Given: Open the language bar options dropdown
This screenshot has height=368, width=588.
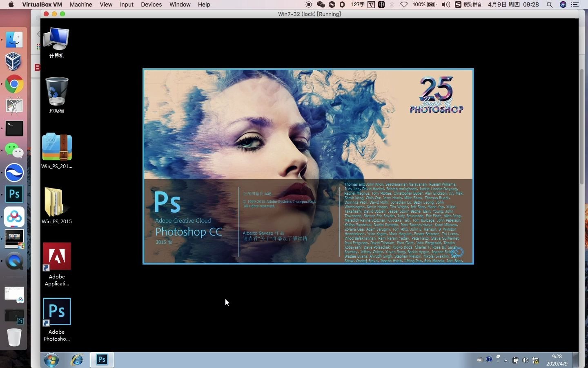Looking at the screenshot, I should 498,361.
